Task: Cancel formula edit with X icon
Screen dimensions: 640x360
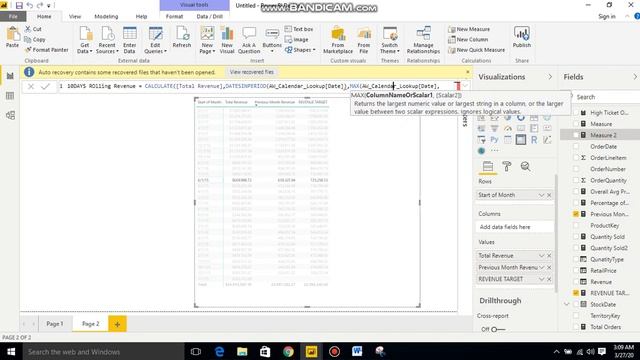Action: click(x=31, y=86)
